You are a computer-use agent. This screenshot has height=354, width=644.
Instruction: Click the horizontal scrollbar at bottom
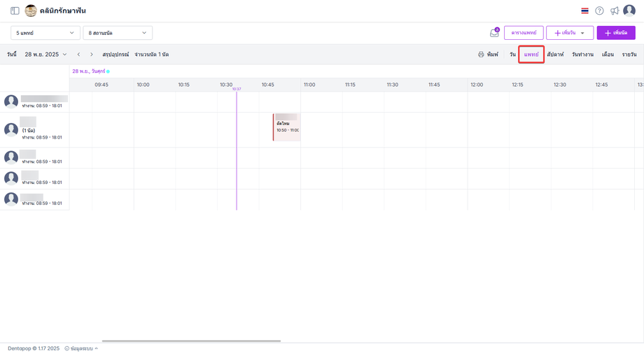click(x=191, y=341)
